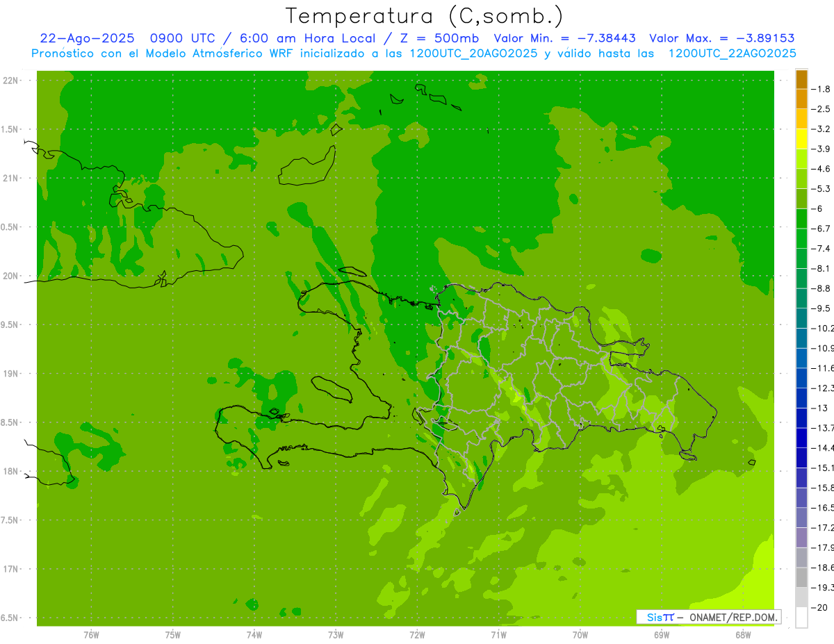
Task: Click the '76W' longitude label
Action: point(91,634)
